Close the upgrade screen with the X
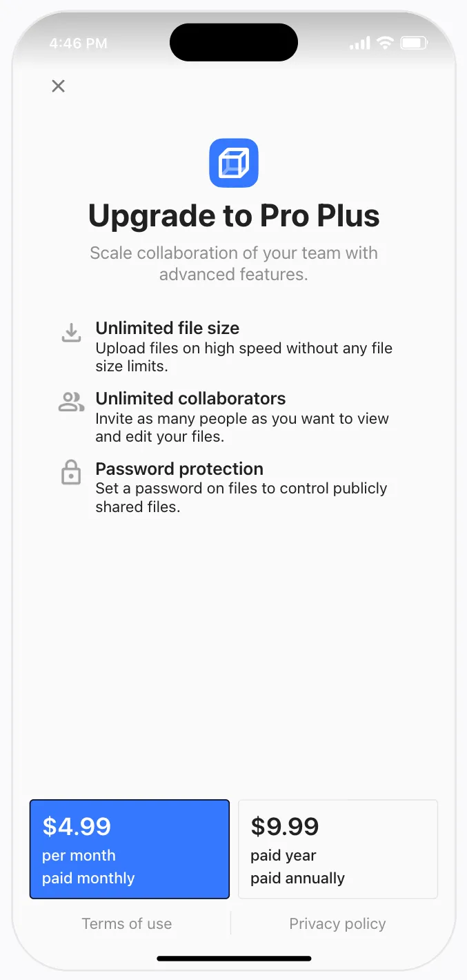 59,86
